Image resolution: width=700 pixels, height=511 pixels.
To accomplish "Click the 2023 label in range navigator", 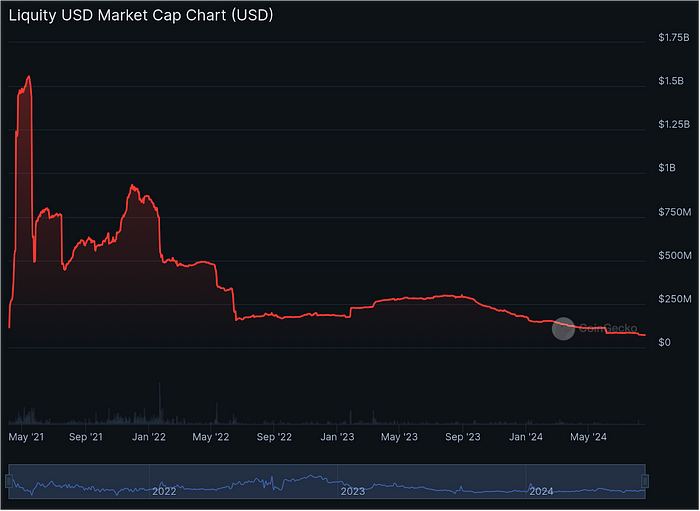I will (353, 492).
